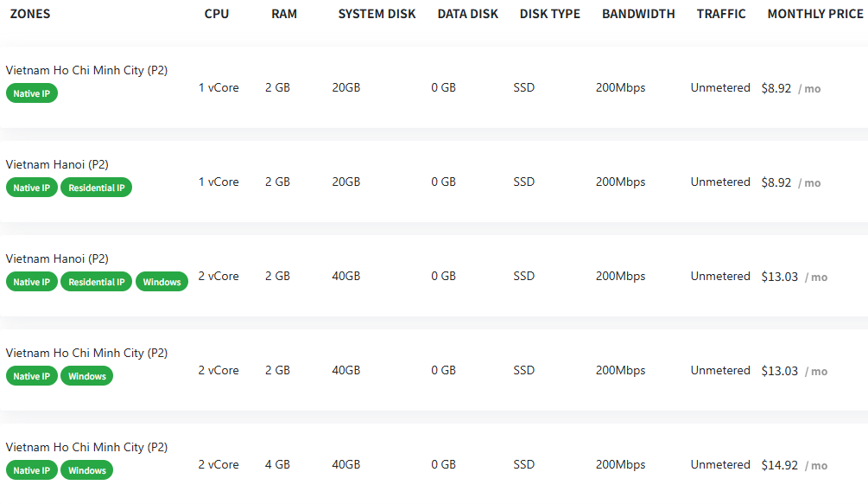Select the BANDWIDTH column header
Screen dimensions: 868x504
[x=638, y=14]
